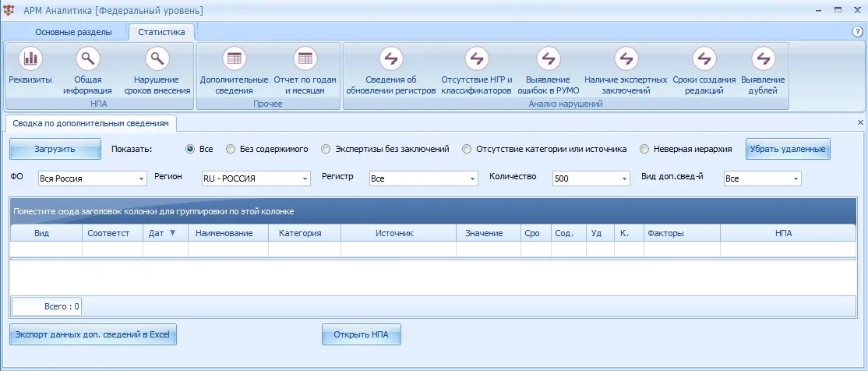Click Экспорт данных доп. сведений в Excel

[x=93, y=334]
